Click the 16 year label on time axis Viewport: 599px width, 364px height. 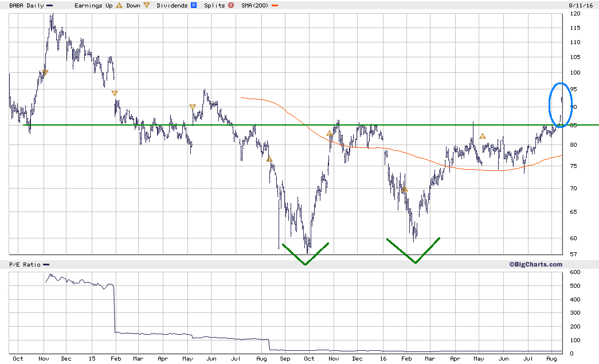[383, 359]
